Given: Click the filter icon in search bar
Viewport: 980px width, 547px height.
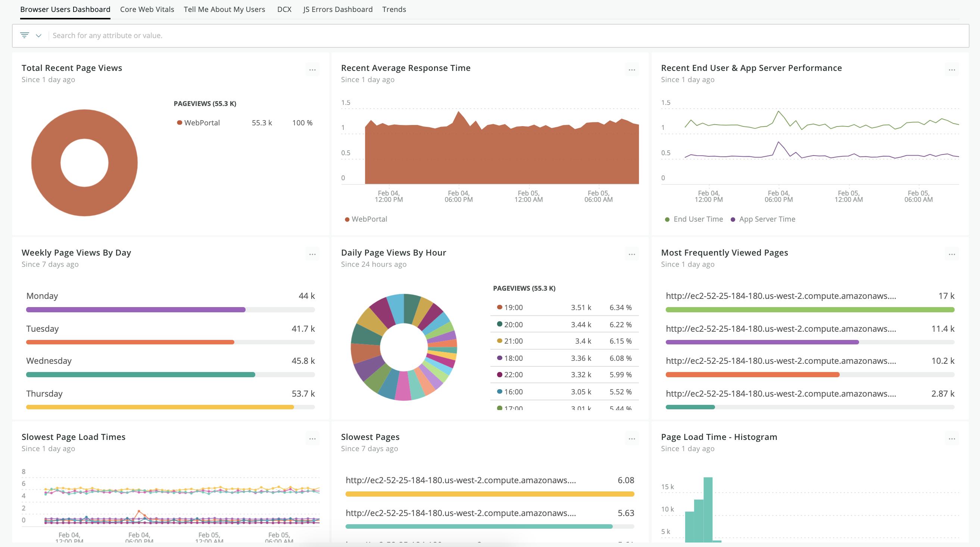Looking at the screenshot, I should (25, 35).
